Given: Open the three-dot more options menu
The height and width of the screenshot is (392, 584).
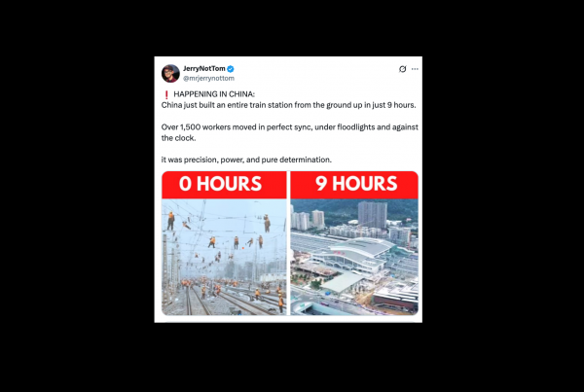Looking at the screenshot, I should coord(415,69).
